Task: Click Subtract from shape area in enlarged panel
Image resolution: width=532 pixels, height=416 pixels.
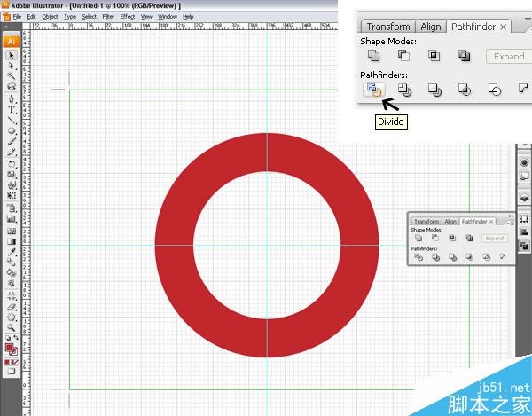Action: click(403, 55)
